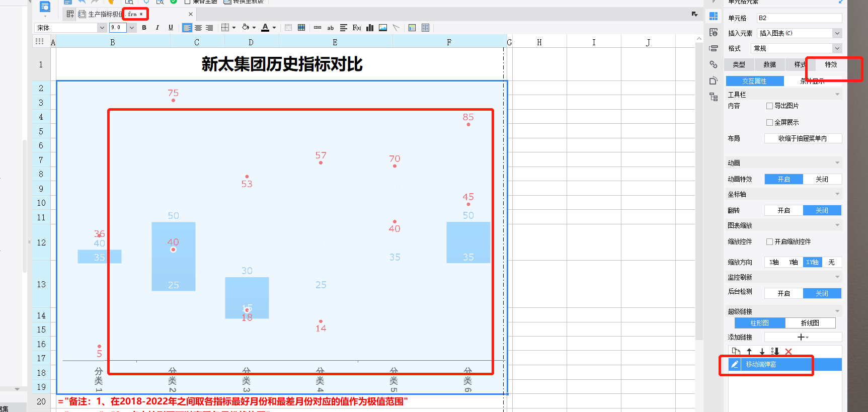
Task: Open the font family dropdown 宋体
Action: point(102,28)
